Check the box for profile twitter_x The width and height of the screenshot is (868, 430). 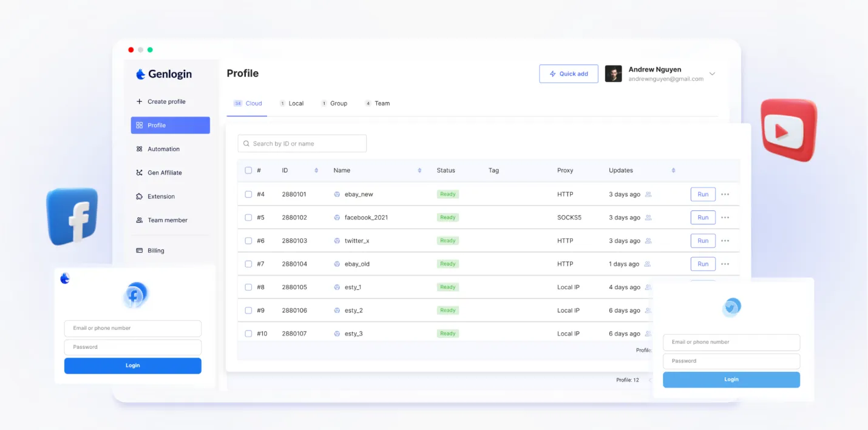(248, 241)
